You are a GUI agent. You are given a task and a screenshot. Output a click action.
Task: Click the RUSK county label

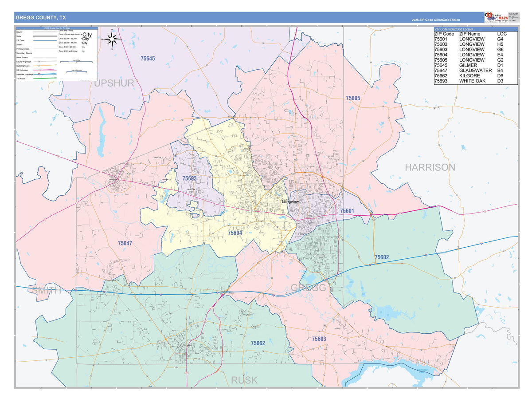244,380
